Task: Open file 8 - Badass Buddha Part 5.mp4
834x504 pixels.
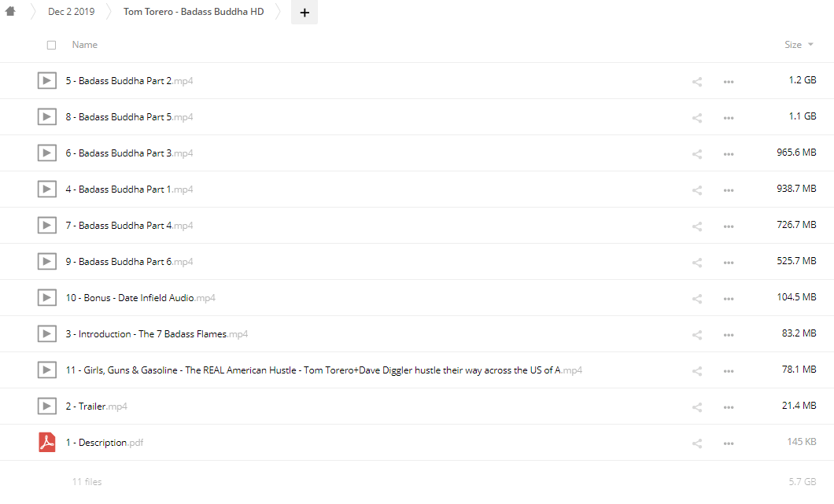Action: 129,117
